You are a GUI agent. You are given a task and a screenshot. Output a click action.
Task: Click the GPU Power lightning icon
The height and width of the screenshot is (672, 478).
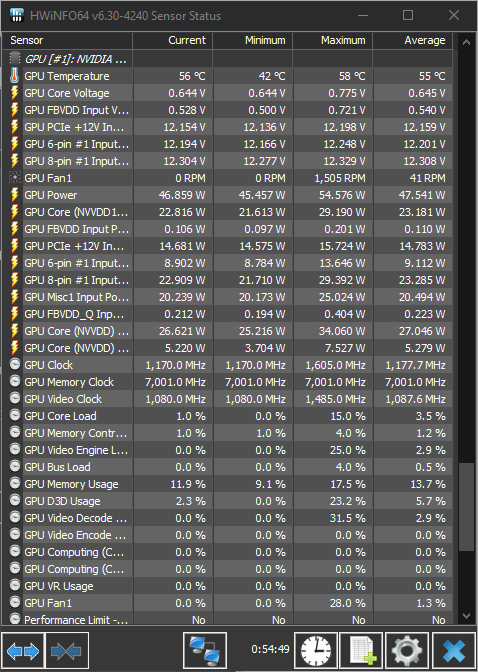[15, 195]
